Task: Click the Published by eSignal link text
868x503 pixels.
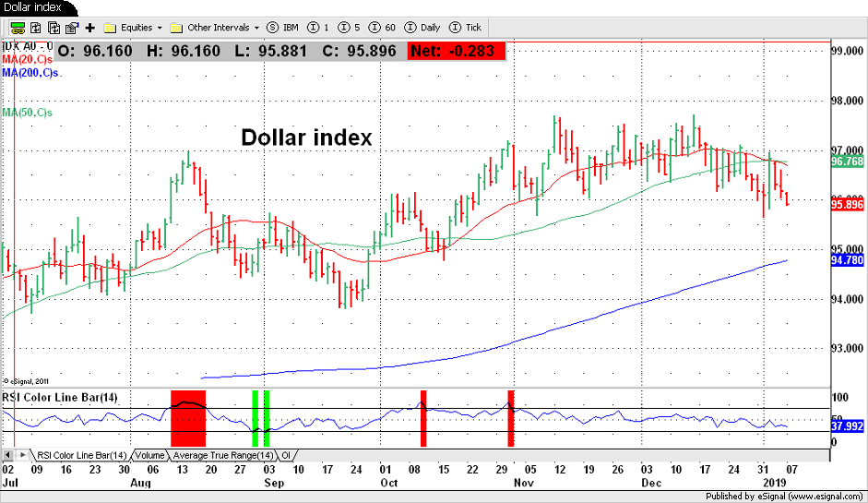Action: pyautogui.click(x=784, y=497)
